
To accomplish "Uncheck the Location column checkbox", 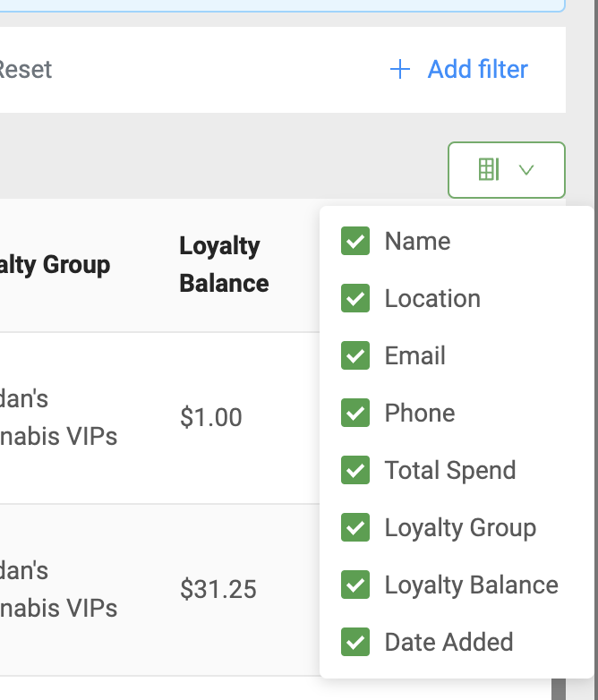I will pyautogui.click(x=355, y=299).
